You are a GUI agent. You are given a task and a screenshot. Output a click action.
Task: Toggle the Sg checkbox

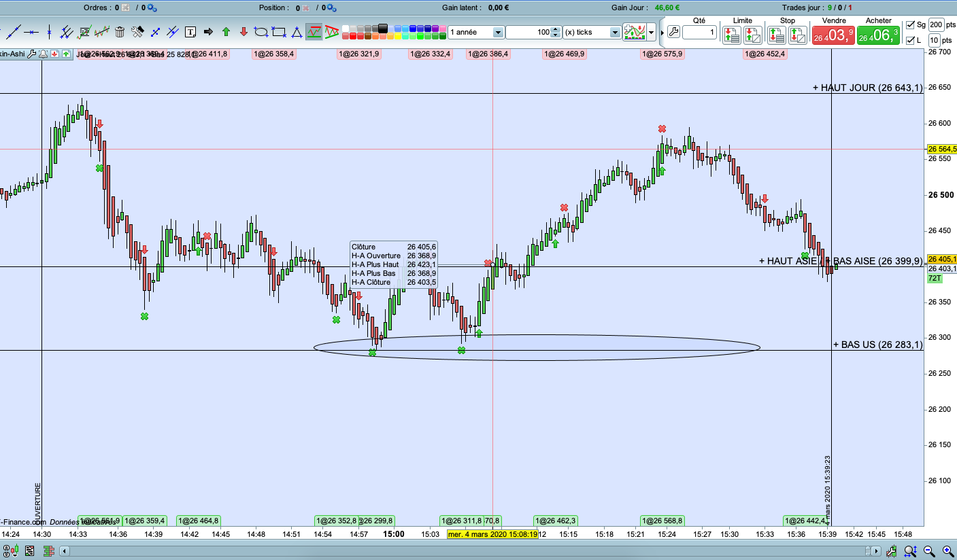911,24
